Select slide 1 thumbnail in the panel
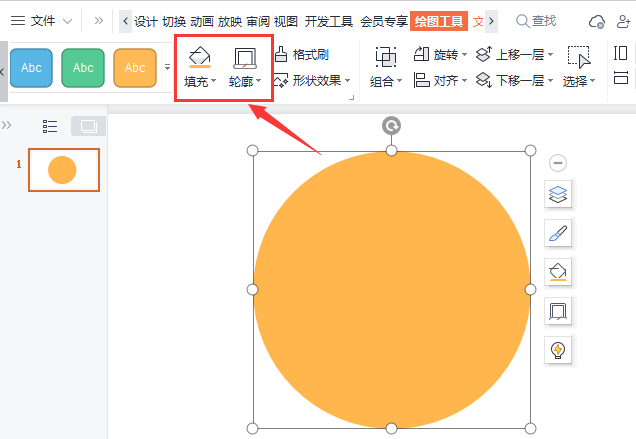The width and height of the screenshot is (636, 439). (63, 170)
